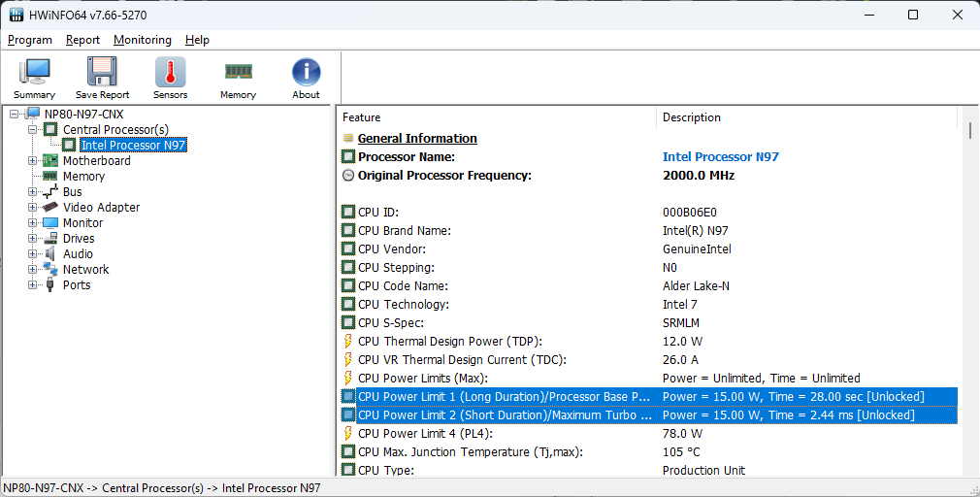980x497 pixels.
Task: Click the lightning icon beside CPU Thermal Design Power
Action: [x=348, y=342]
